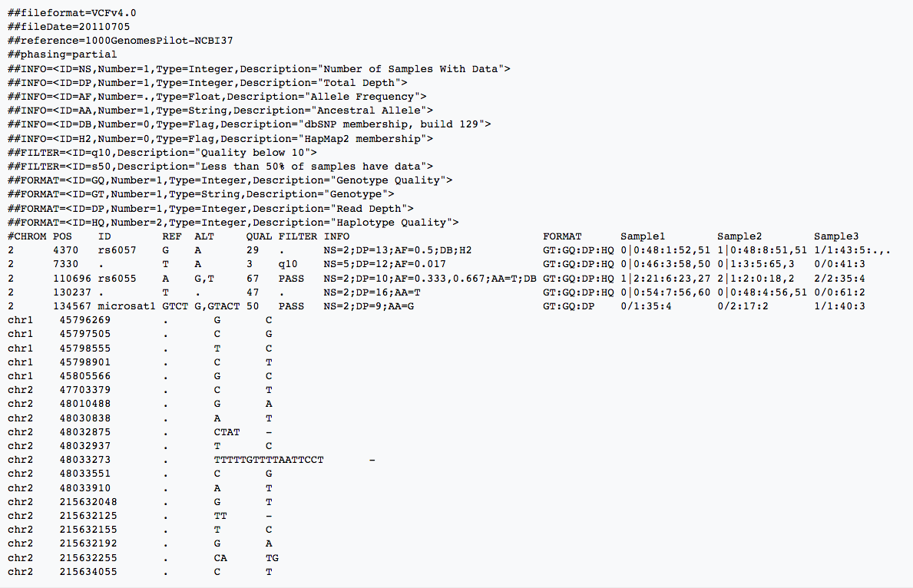Click the q10 filter value
This screenshot has width=913, height=588.
pyautogui.click(x=288, y=264)
